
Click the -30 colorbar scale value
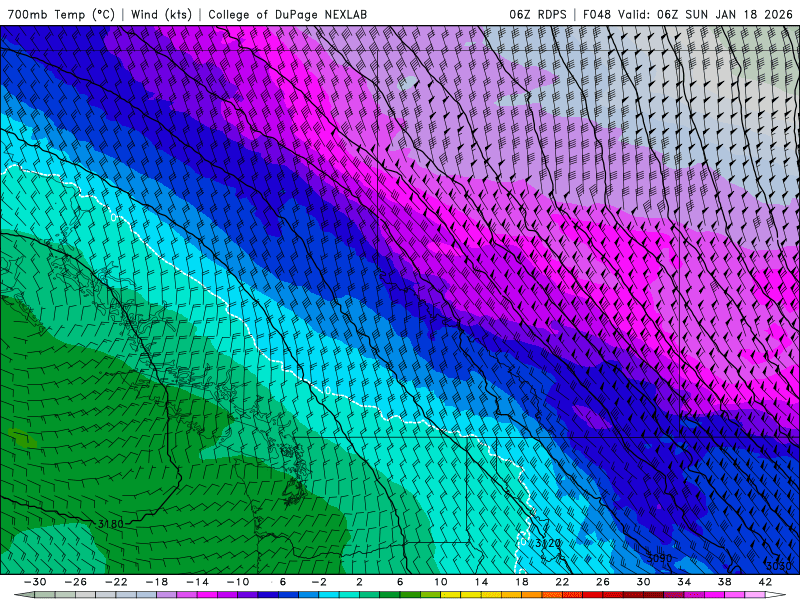(x=35, y=582)
